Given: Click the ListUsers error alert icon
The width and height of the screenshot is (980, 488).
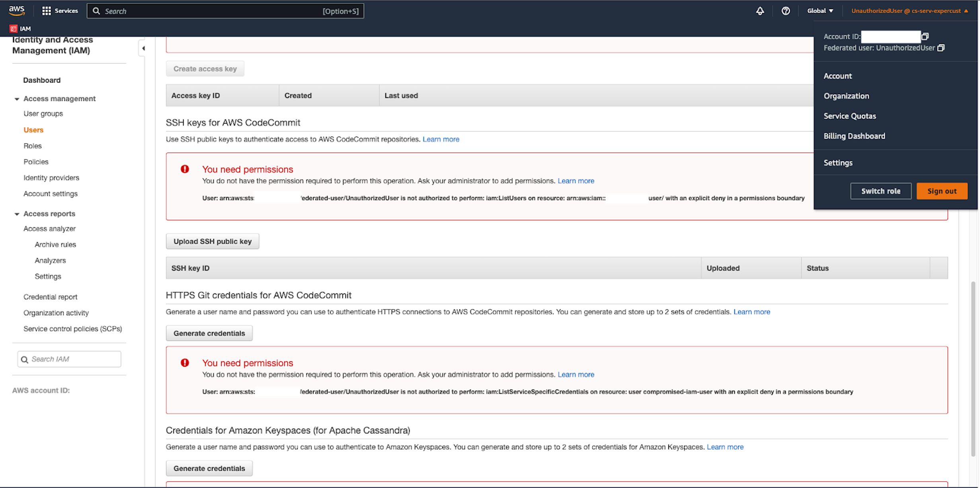Looking at the screenshot, I should pyautogui.click(x=185, y=169).
